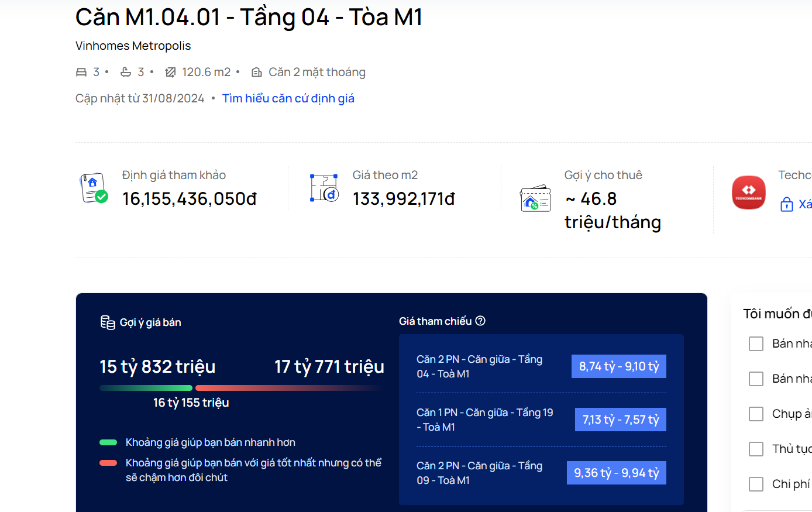
Task: Click the 9,36 tỷ - 9,94 tỷ price badge
Action: tap(617, 473)
